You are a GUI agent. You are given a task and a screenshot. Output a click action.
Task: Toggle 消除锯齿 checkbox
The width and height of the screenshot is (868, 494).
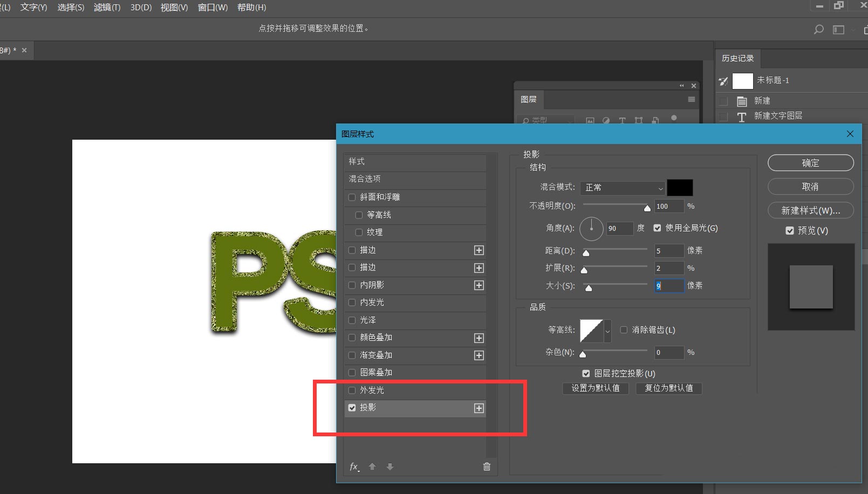(x=624, y=330)
